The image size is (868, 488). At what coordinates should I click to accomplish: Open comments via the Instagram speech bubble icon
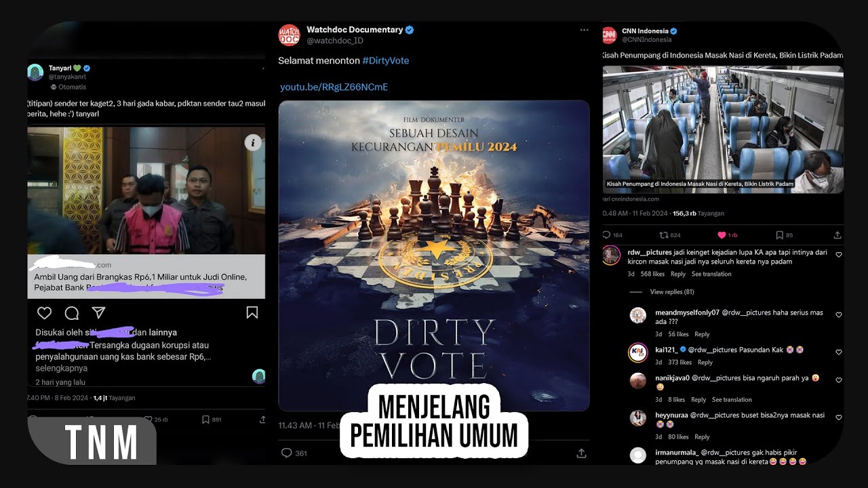pyautogui.click(x=72, y=312)
